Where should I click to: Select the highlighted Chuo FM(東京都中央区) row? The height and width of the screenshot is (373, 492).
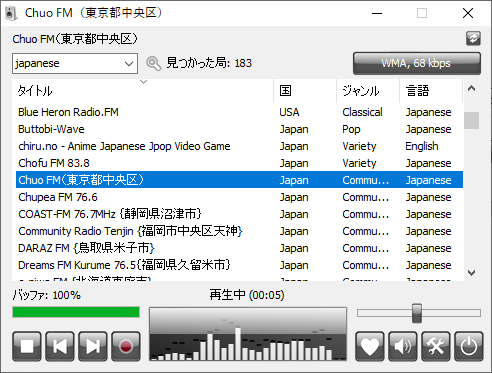click(x=239, y=180)
